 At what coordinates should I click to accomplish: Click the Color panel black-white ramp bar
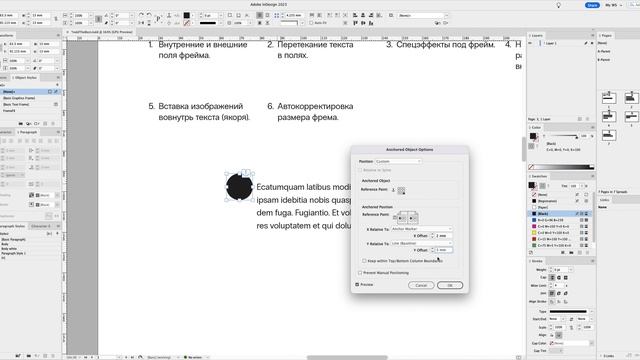562,167
